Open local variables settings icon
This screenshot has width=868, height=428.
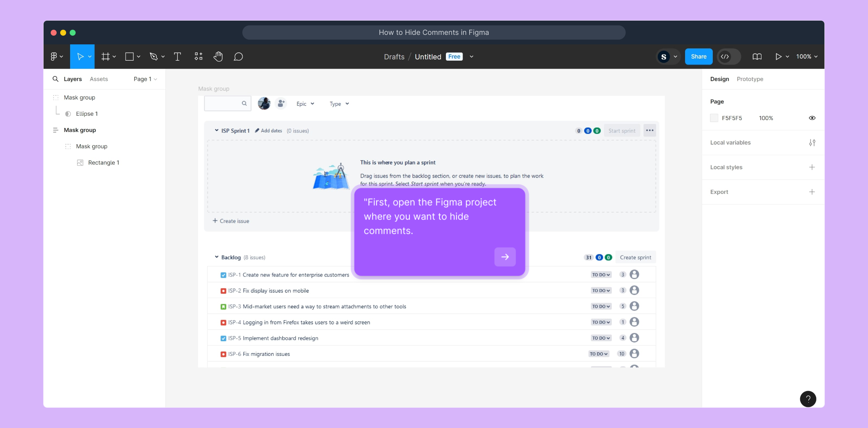tap(812, 143)
